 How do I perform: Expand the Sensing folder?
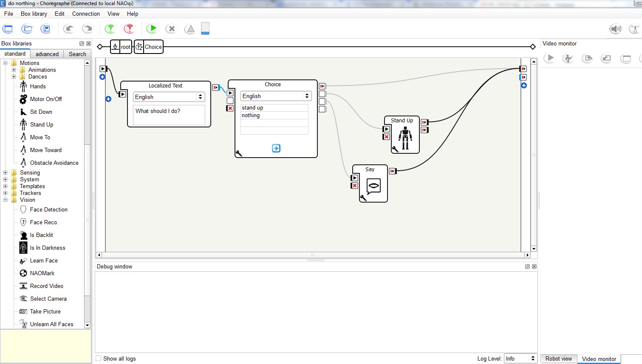6,172
